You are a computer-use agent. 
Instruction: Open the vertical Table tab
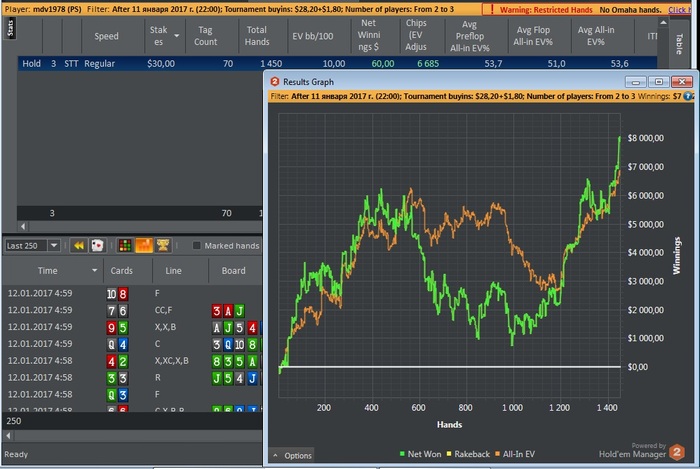680,44
